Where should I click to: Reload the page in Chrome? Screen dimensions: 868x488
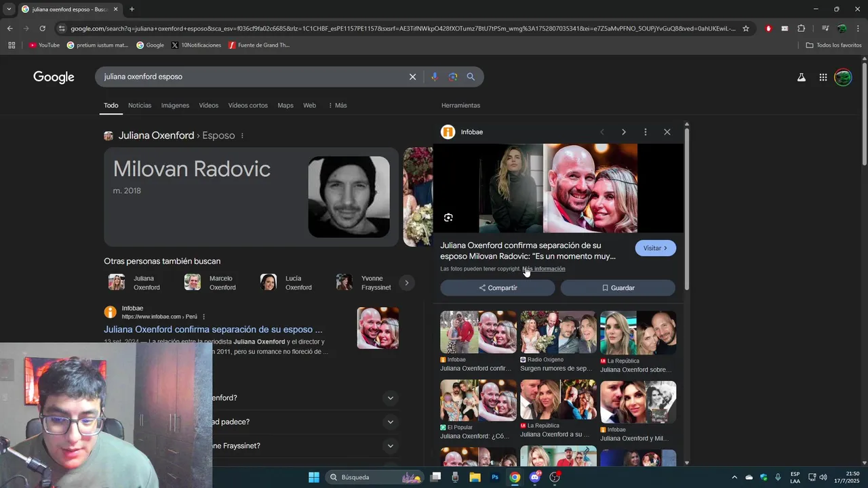click(42, 28)
